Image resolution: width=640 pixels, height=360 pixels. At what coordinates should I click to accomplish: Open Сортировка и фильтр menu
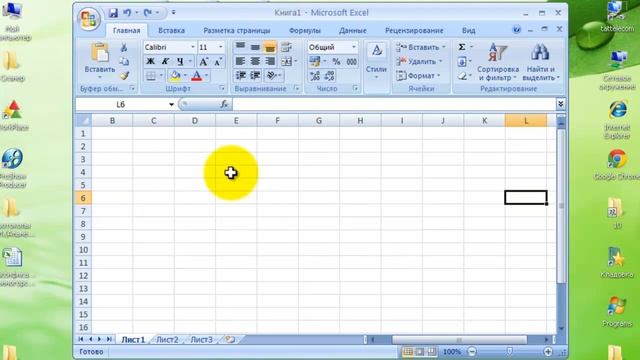(498, 62)
